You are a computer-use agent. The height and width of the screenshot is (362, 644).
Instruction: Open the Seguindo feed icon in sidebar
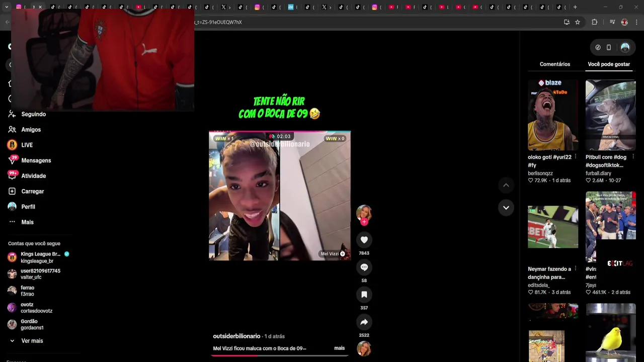(x=12, y=114)
